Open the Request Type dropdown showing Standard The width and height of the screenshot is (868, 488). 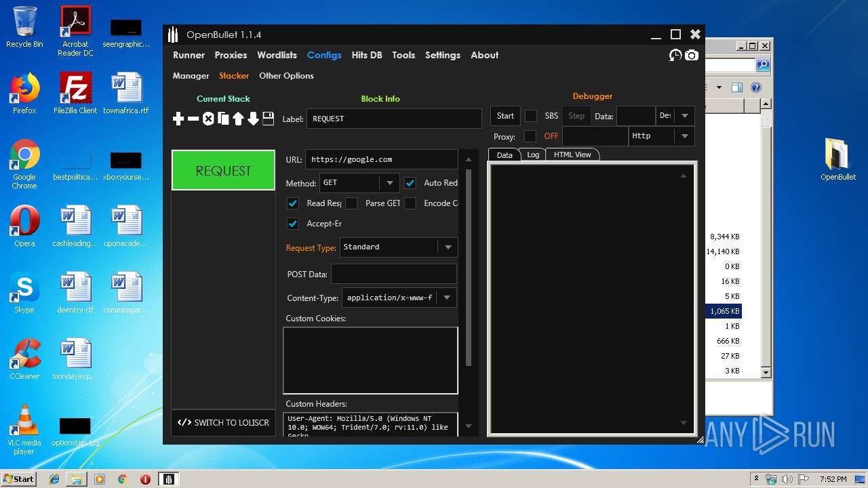[399, 247]
